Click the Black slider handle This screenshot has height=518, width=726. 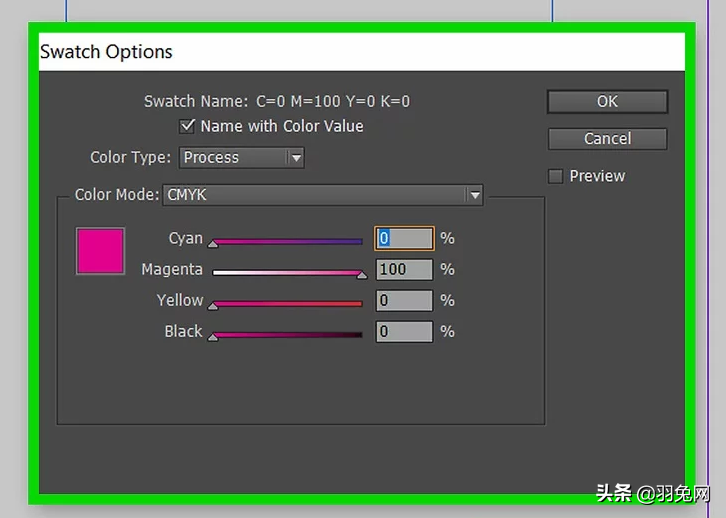point(213,337)
